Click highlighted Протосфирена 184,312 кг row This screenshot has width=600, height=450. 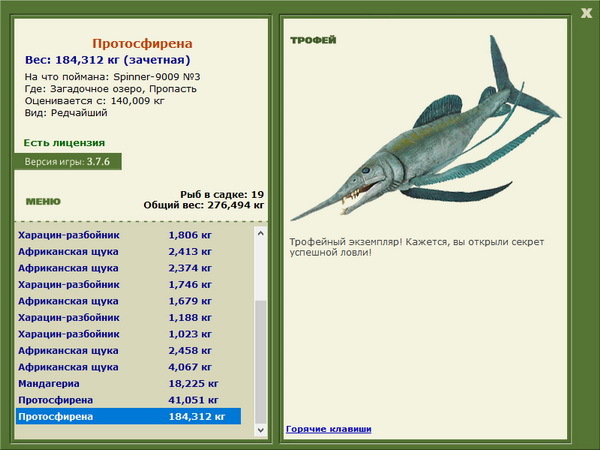point(129,416)
